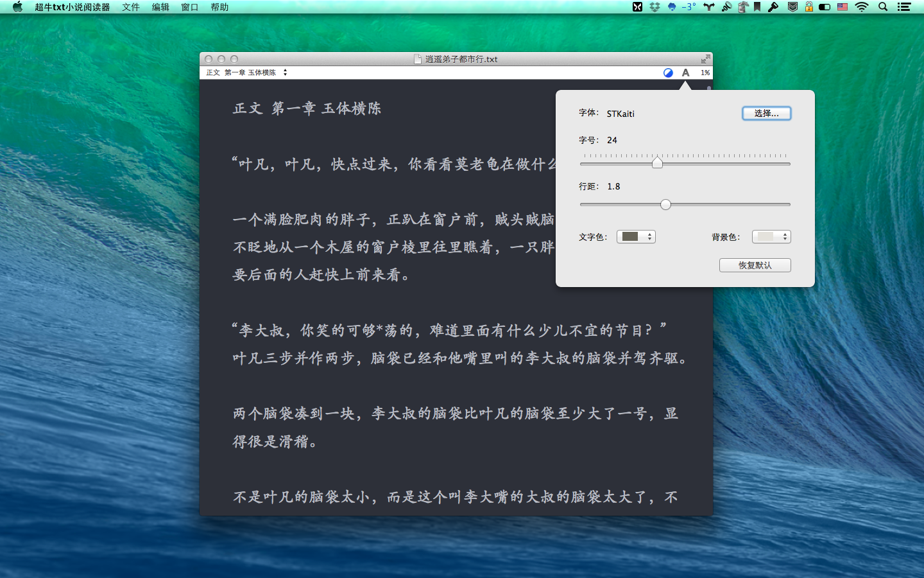Click the bookmark menu bar icon
The height and width of the screenshot is (578, 924).
point(757,7)
